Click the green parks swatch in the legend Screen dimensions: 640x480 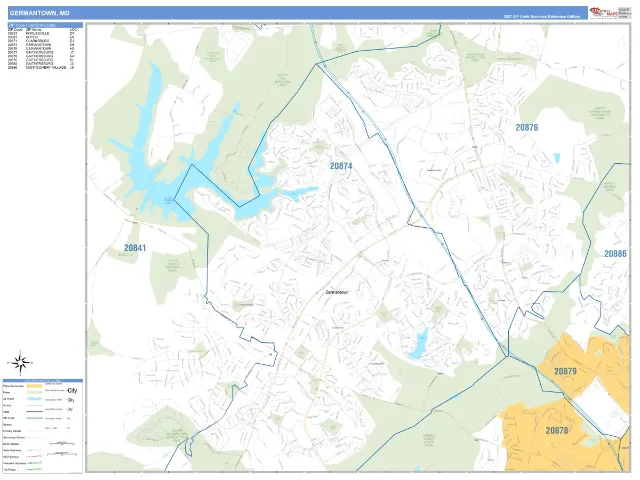(x=34, y=392)
